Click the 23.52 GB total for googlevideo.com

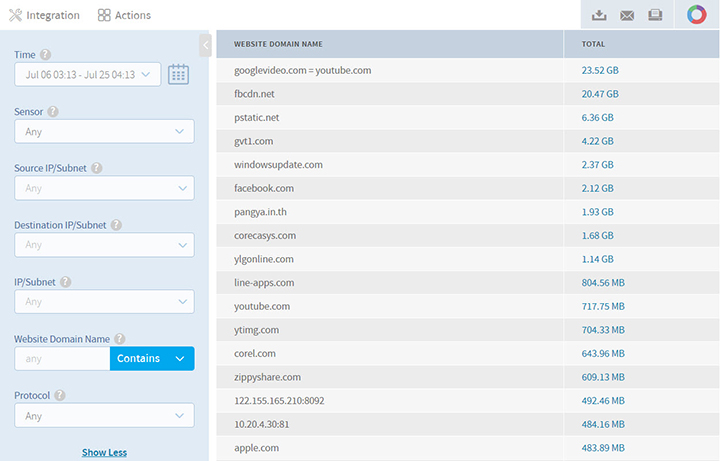(599, 71)
